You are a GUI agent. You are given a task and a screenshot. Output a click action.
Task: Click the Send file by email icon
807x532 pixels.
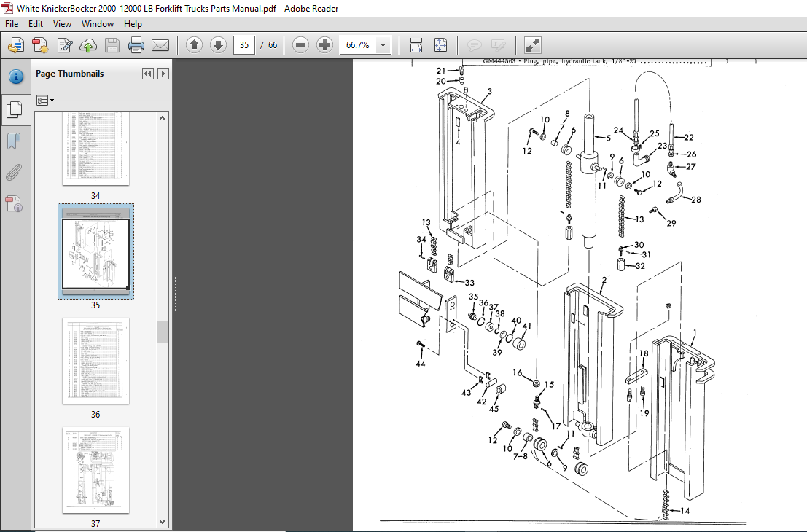(160, 45)
